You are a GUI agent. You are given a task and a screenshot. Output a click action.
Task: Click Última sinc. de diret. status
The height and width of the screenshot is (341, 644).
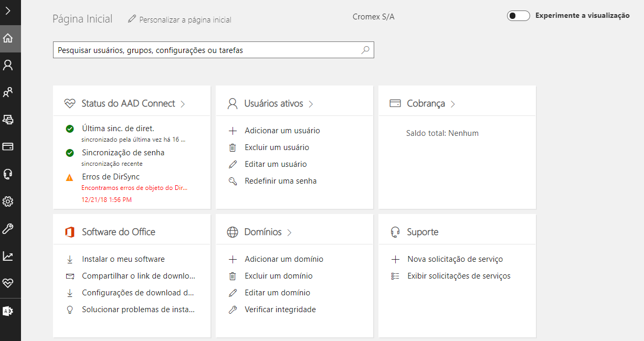(x=118, y=129)
